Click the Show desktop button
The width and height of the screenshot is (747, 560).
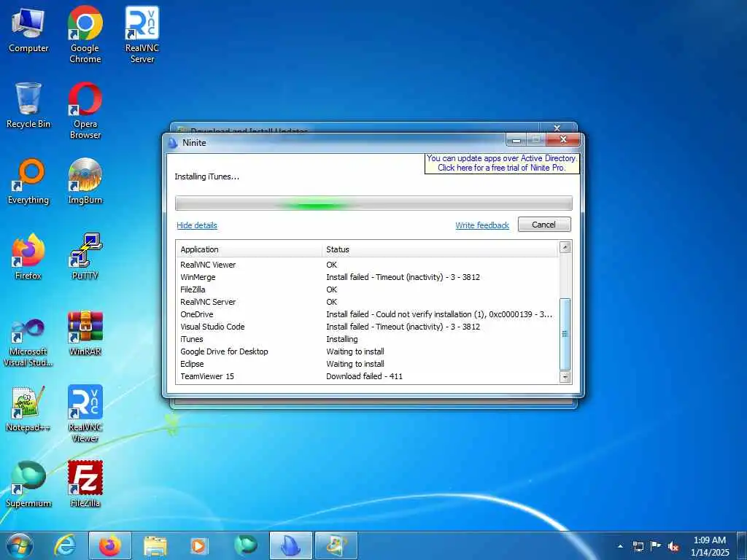click(742, 545)
